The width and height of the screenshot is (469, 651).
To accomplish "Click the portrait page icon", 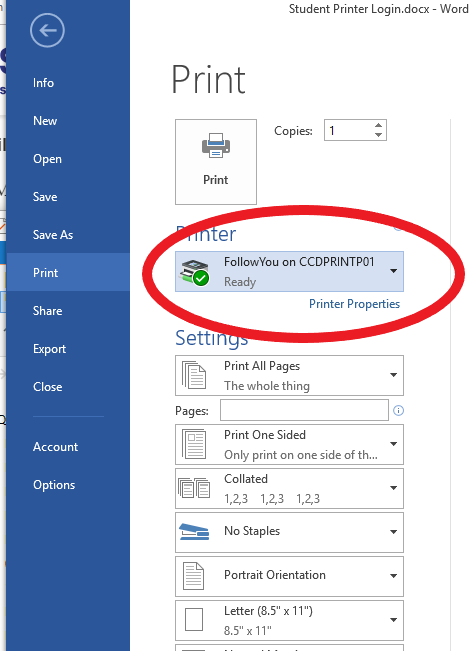I will [x=194, y=576].
